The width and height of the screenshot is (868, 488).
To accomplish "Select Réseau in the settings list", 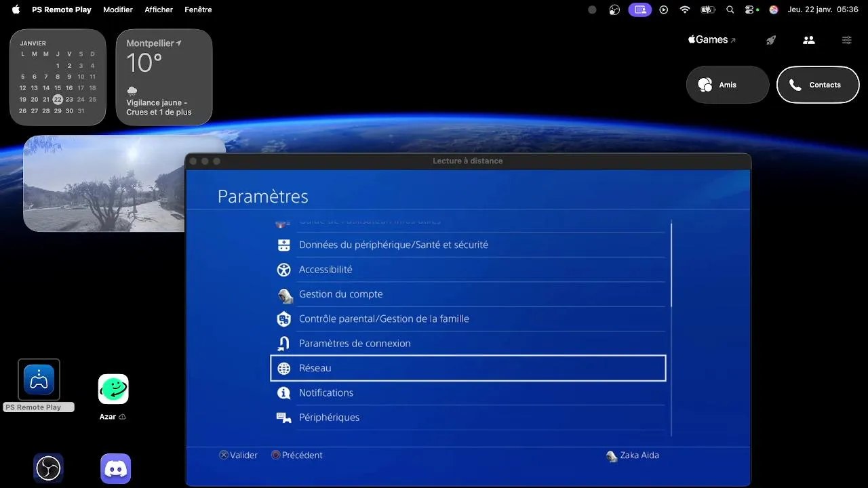I will pos(468,368).
